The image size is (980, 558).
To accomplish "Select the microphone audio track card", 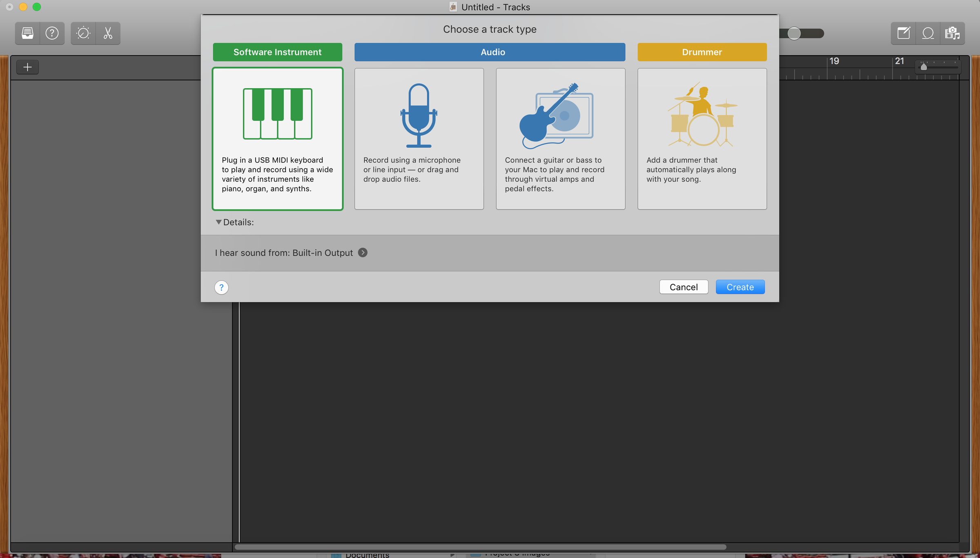I will [x=419, y=139].
